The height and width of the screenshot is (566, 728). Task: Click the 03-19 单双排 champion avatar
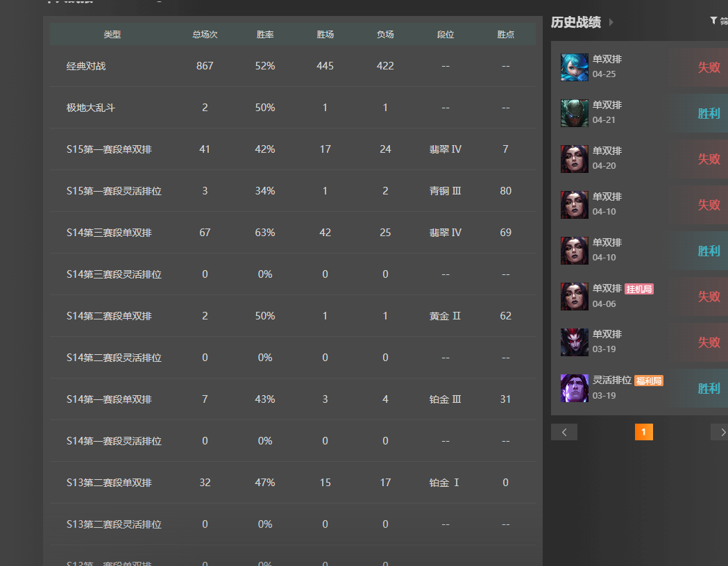tap(575, 342)
